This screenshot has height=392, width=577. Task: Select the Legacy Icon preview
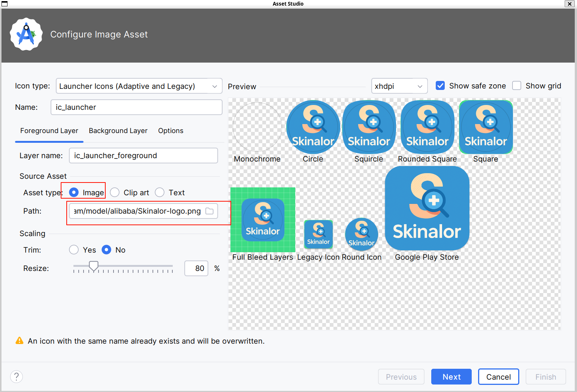point(318,234)
